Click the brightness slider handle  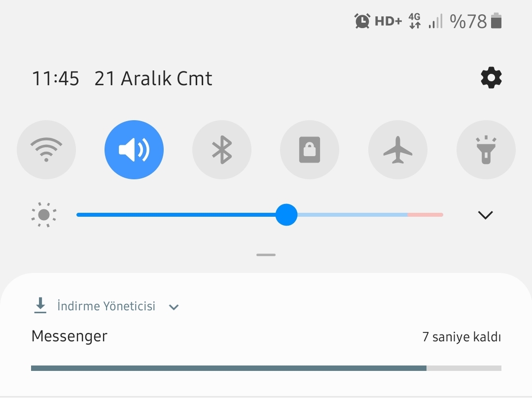286,215
